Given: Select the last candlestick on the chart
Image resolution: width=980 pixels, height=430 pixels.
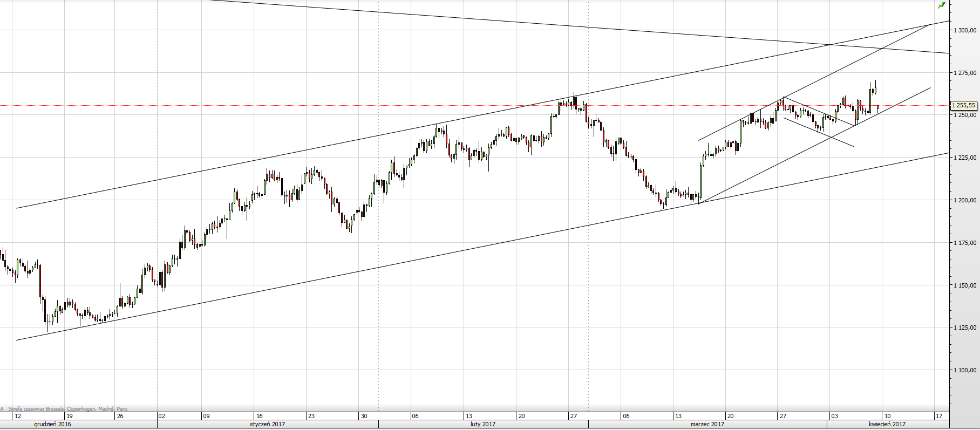Looking at the screenshot, I should (x=878, y=108).
